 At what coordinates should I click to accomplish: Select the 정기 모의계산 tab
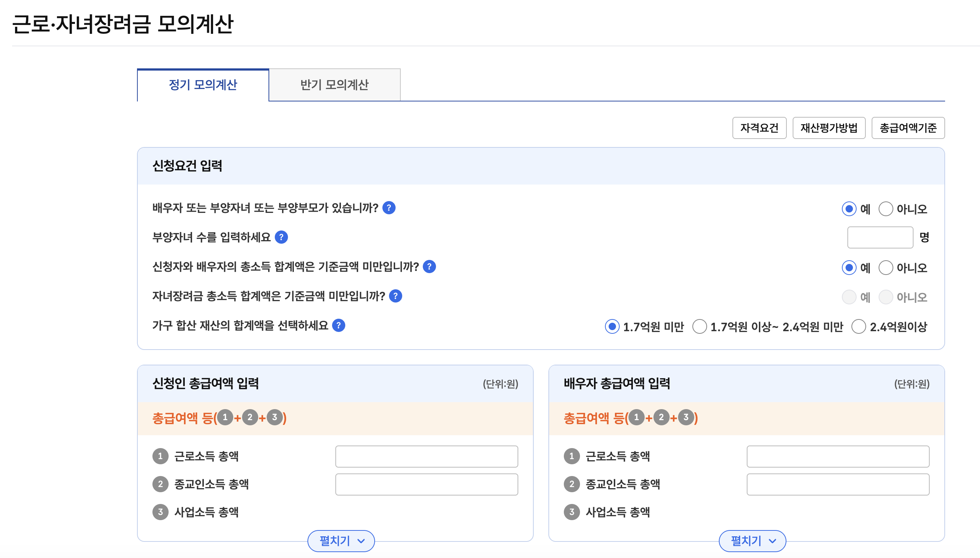pos(203,85)
